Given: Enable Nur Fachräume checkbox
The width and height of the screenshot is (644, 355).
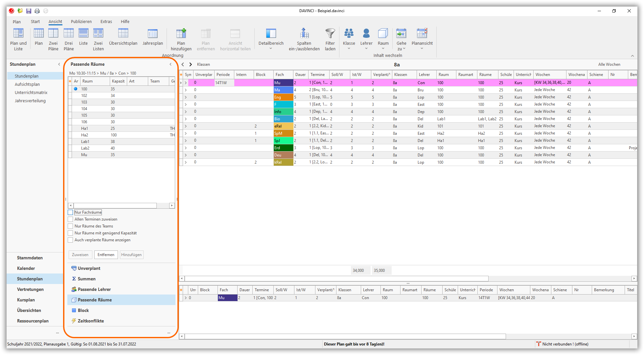Looking at the screenshot, I should (70, 212).
